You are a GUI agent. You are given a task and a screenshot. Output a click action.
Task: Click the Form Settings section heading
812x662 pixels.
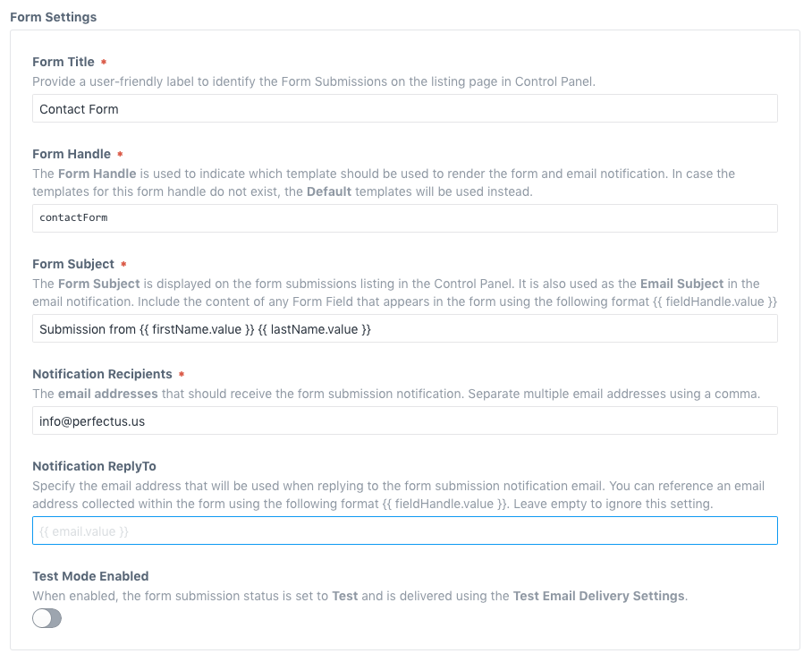[53, 17]
